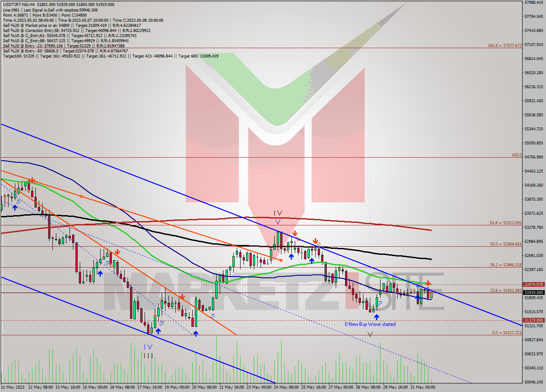The image size is (546, 392).
Task: Click the '38.2 = 52446.328' Fibonacci label
Action: pyautogui.click(x=506, y=265)
